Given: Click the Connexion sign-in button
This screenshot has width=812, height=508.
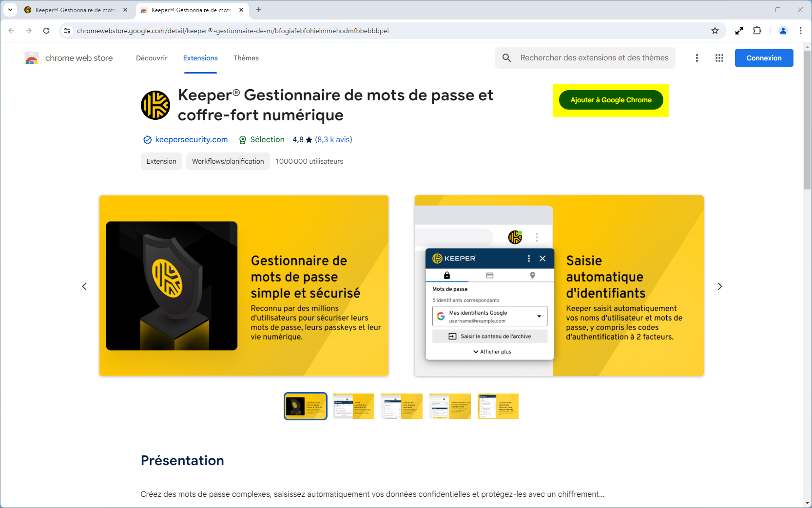Looking at the screenshot, I should coord(764,58).
